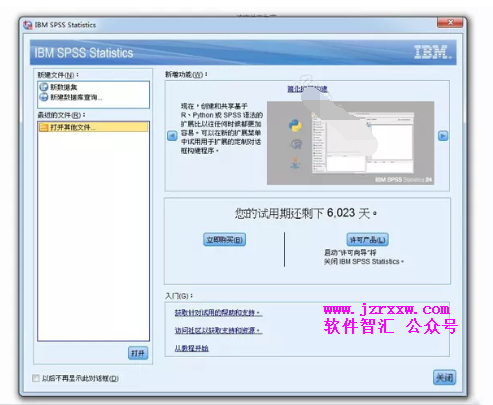Close the IBM SPSS Statistics window
Viewport: 493px width, 405px height.
coord(450,23)
